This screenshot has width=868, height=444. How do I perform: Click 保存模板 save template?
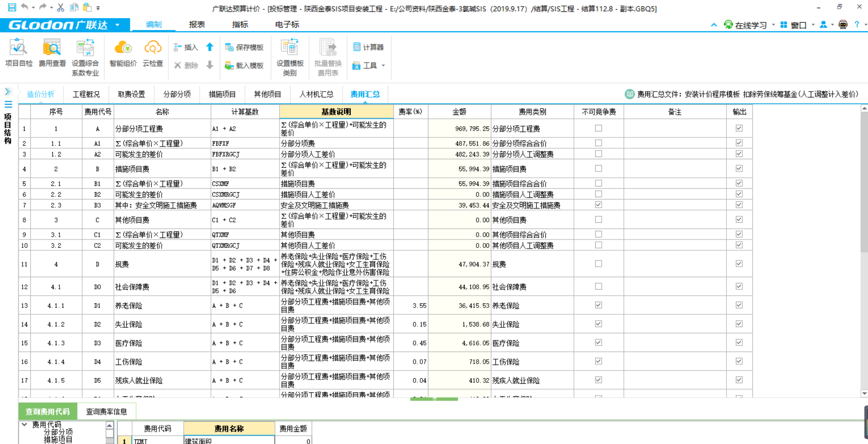click(245, 47)
